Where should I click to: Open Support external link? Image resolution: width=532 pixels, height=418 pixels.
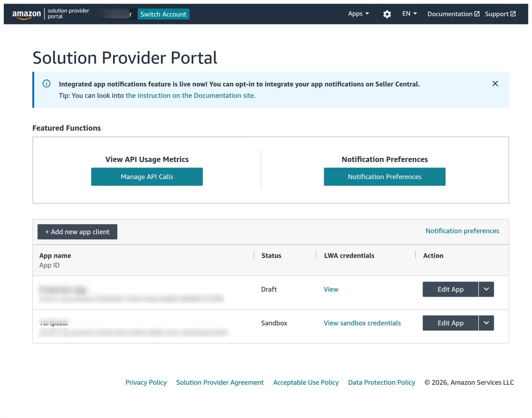pos(500,14)
